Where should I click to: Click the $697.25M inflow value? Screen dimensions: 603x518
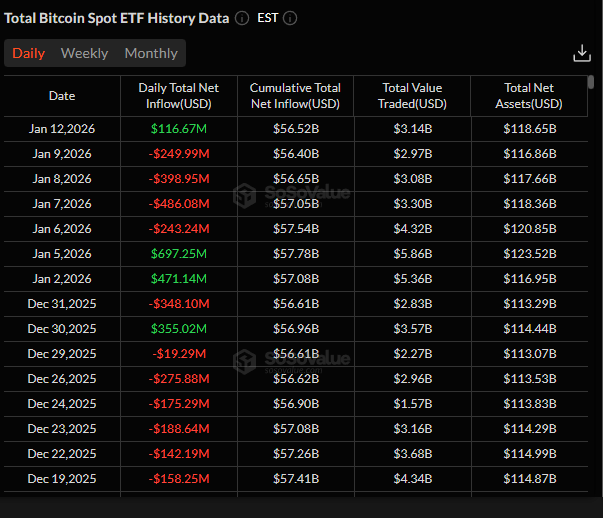[179, 254]
